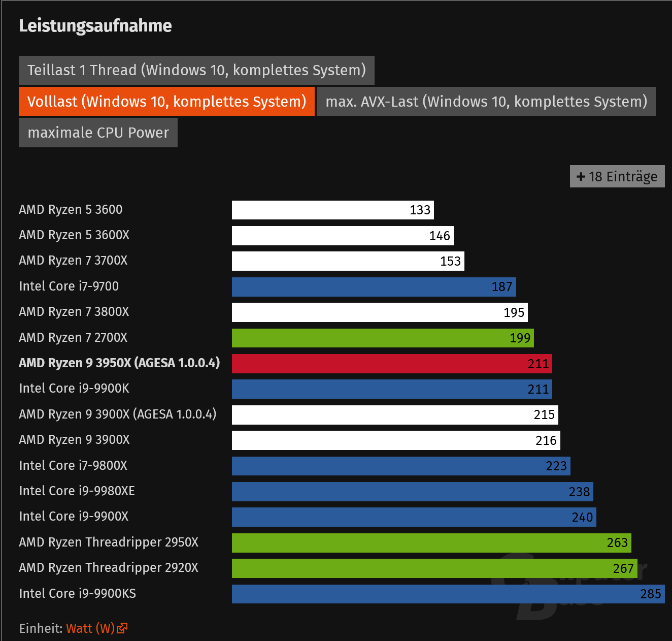Click the blue bar showing 240
The width and height of the screenshot is (672, 641).
click(x=414, y=517)
